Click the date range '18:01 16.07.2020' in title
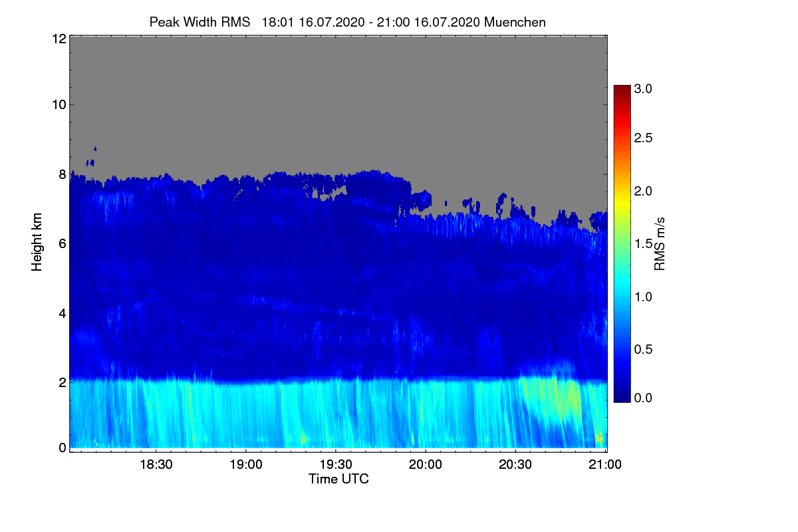 coord(313,22)
